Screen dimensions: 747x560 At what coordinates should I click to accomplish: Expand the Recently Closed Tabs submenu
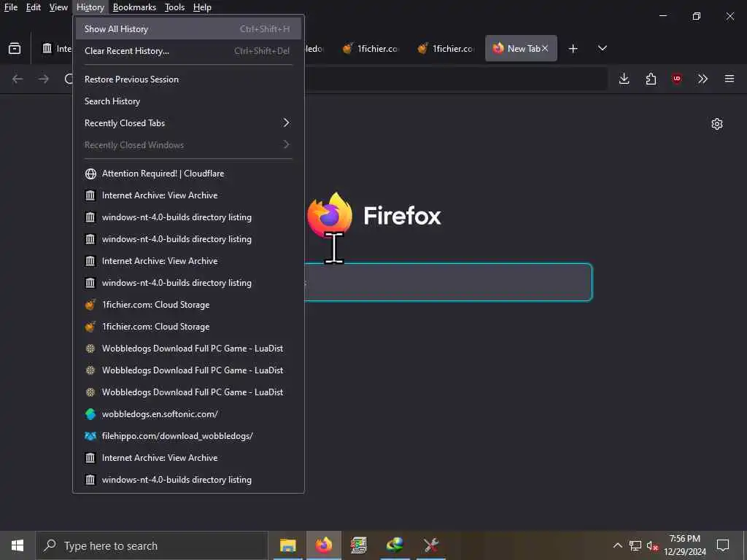pyautogui.click(x=188, y=122)
